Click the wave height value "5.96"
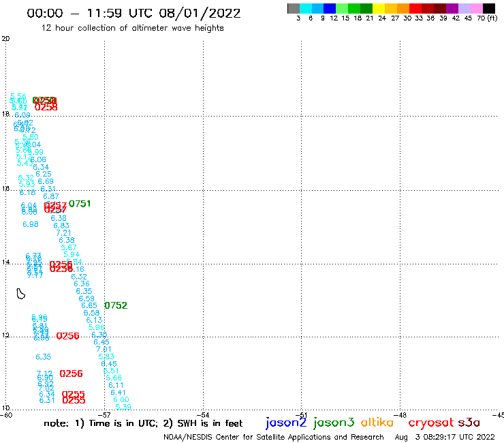Screen dimensions: 504x443 click(x=97, y=328)
